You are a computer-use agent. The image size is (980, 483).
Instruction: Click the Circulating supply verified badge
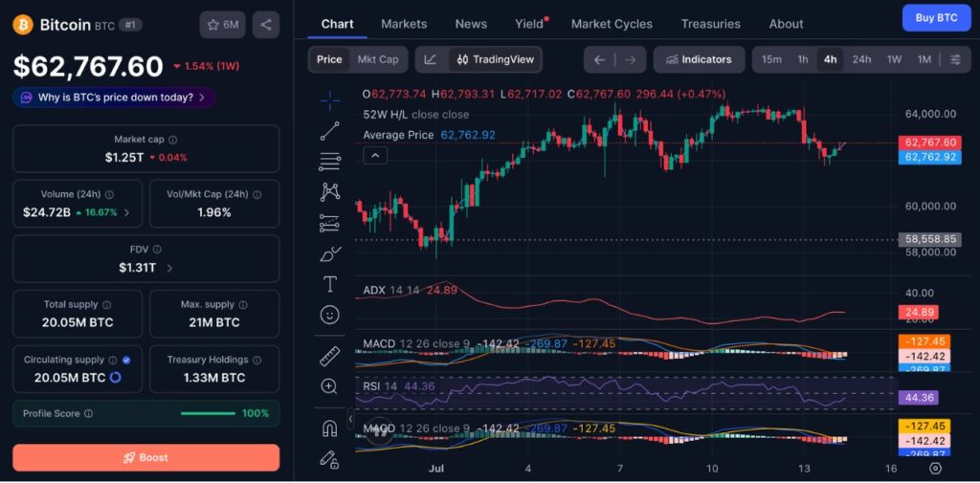[x=127, y=360]
